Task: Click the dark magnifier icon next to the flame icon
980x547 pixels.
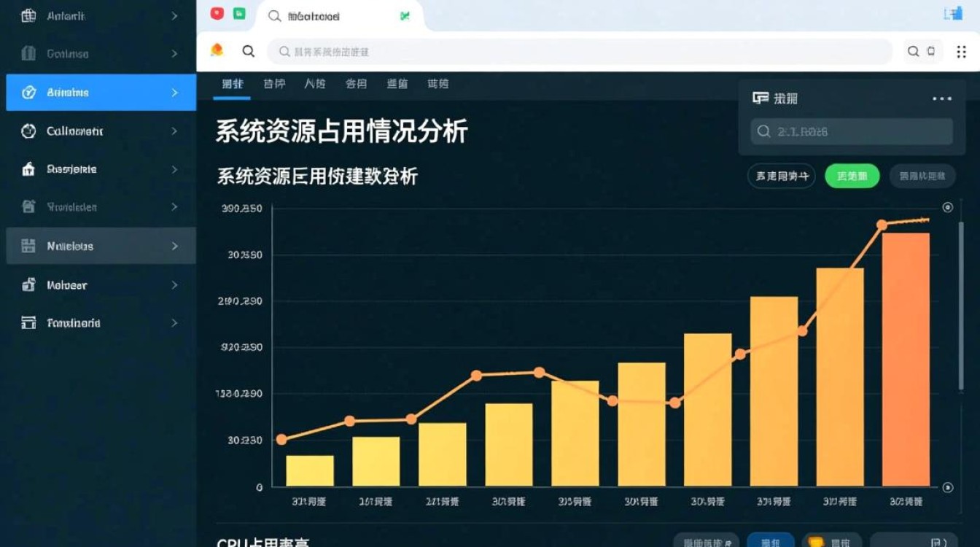Action: 249,51
